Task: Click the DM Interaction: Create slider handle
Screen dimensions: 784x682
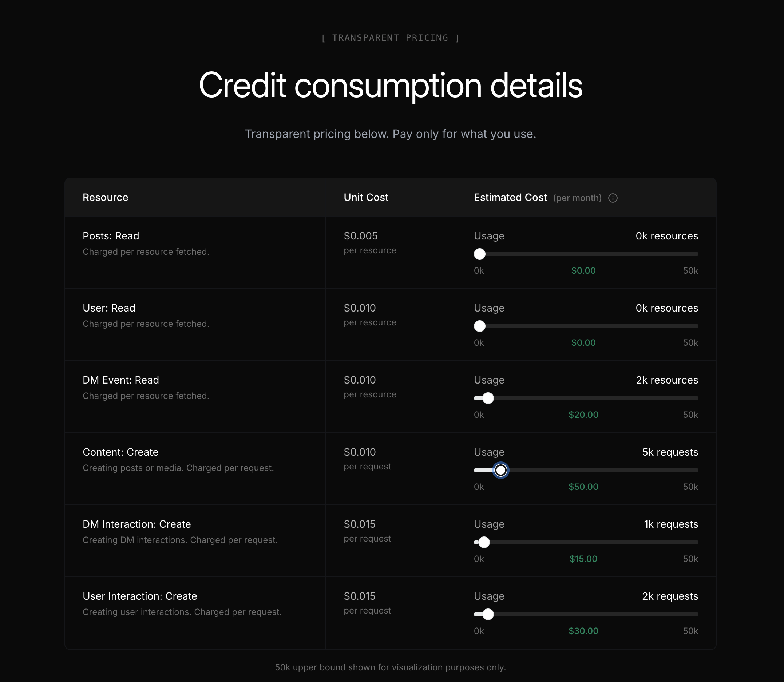Action: 484,542
